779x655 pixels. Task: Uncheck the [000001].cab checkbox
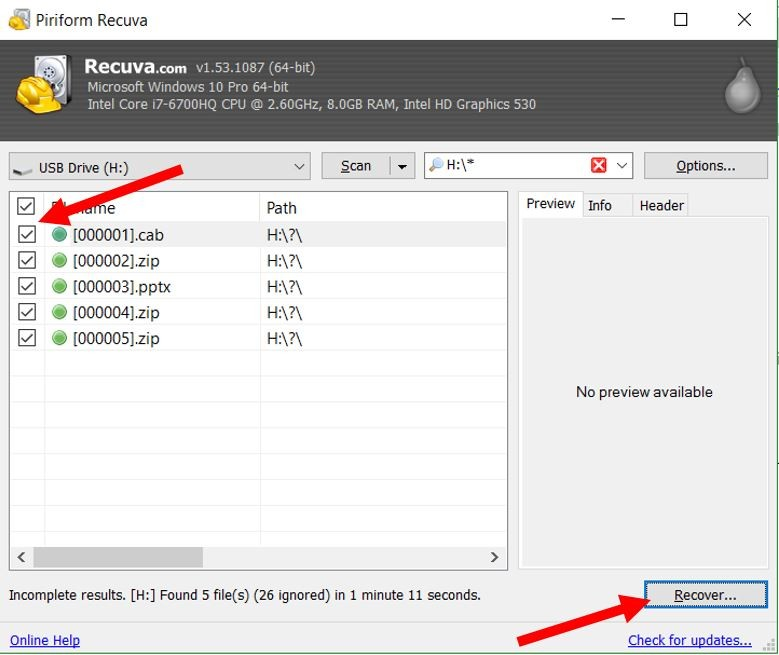pos(27,234)
